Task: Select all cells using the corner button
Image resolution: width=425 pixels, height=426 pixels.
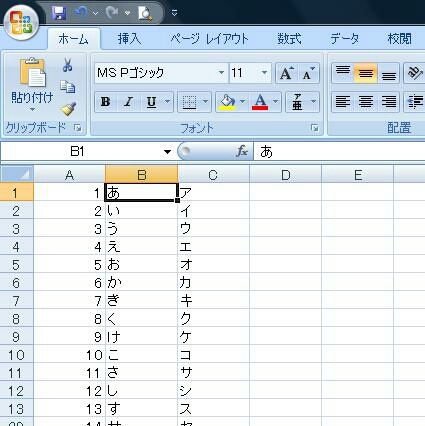Action: pyautogui.click(x=17, y=174)
